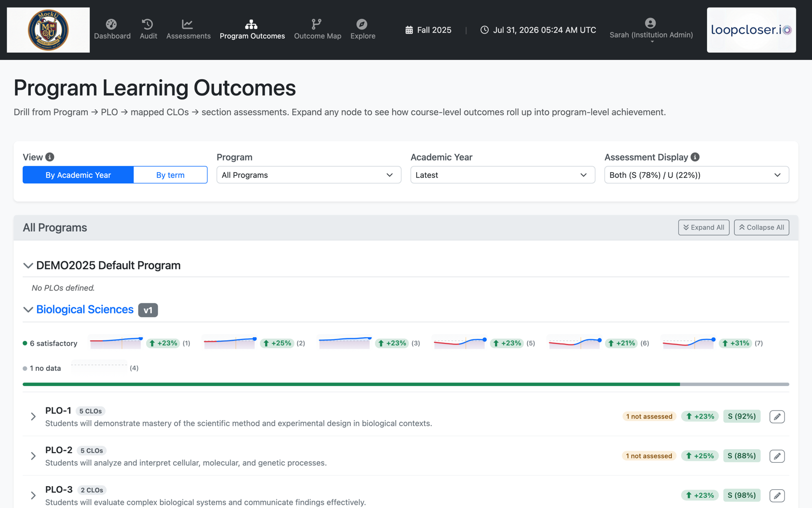The height and width of the screenshot is (508, 812).
Task: Click the +21% trend badge
Action: click(621, 343)
